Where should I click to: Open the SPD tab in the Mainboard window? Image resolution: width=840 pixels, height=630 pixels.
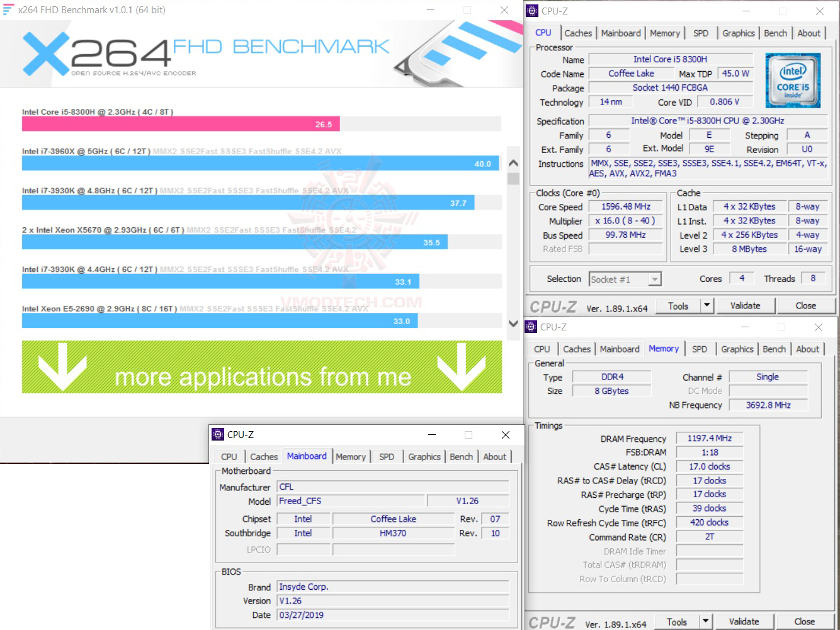tap(387, 457)
